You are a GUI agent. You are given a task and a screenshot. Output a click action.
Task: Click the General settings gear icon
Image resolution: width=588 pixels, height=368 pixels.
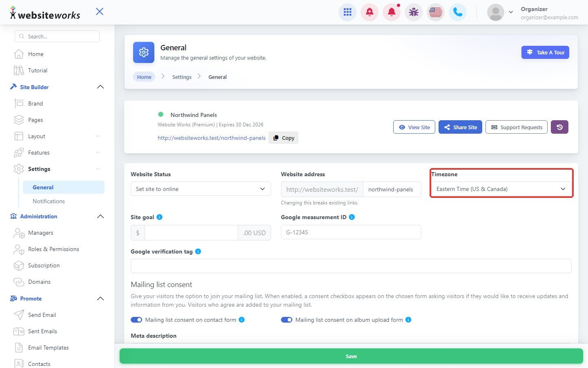[144, 52]
